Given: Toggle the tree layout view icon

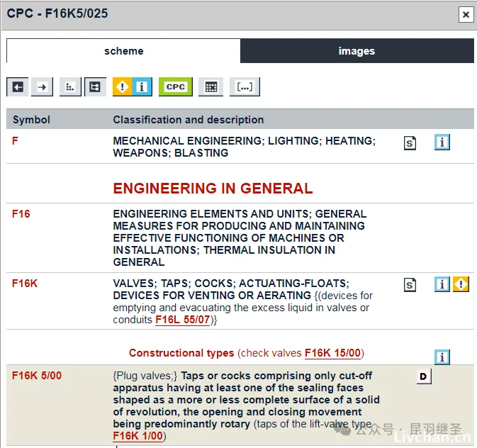Looking at the screenshot, I should (x=95, y=86).
